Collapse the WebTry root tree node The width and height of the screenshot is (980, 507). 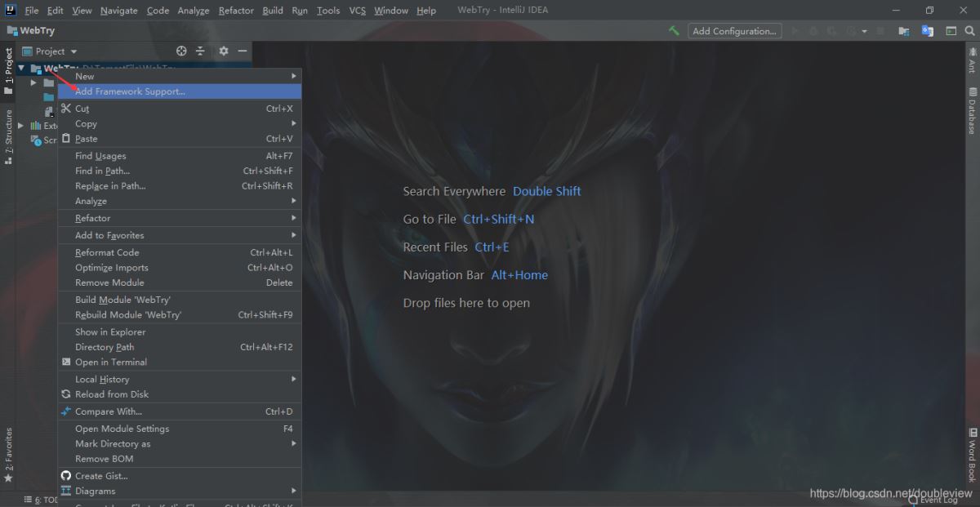click(x=21, y=69)
